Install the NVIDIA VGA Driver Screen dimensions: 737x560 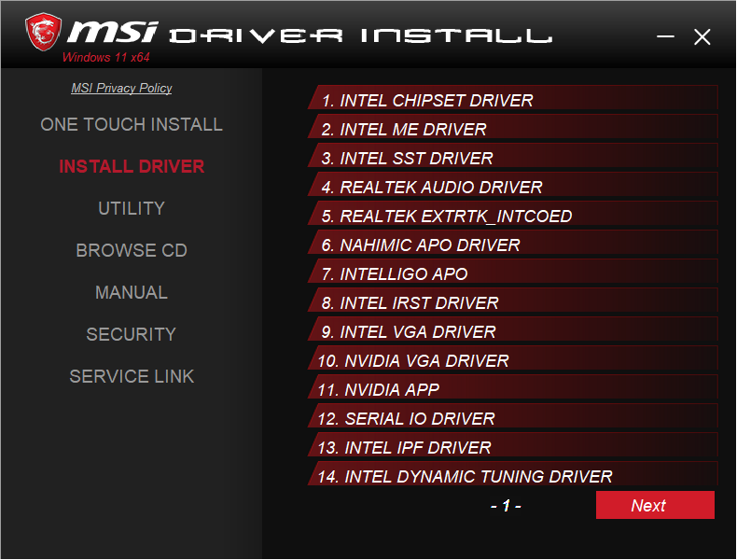[x=513, y=357]
